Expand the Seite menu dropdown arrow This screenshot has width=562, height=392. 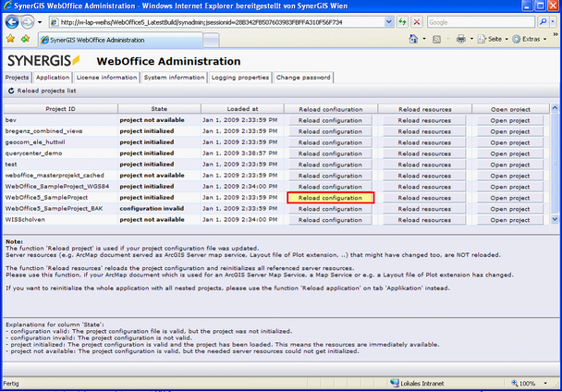click(507, 39)
